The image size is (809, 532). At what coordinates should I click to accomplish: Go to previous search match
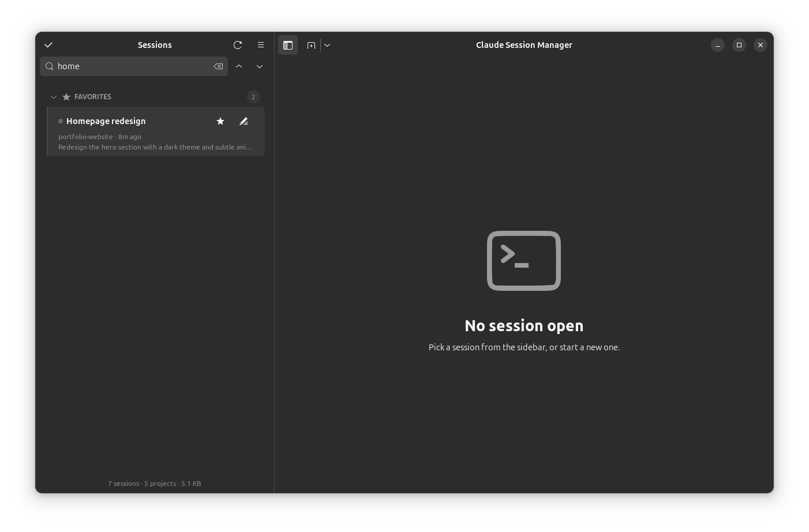click(x=239, y=66)
